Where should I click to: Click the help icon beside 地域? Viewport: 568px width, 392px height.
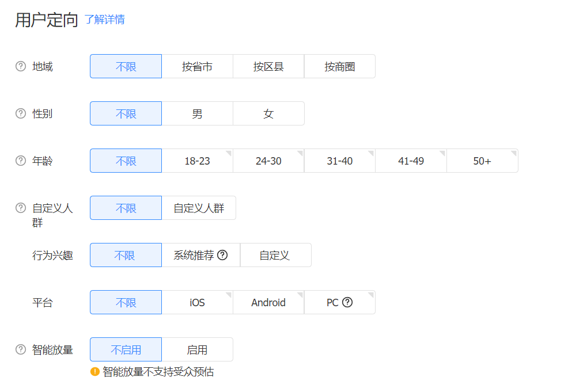21,66
